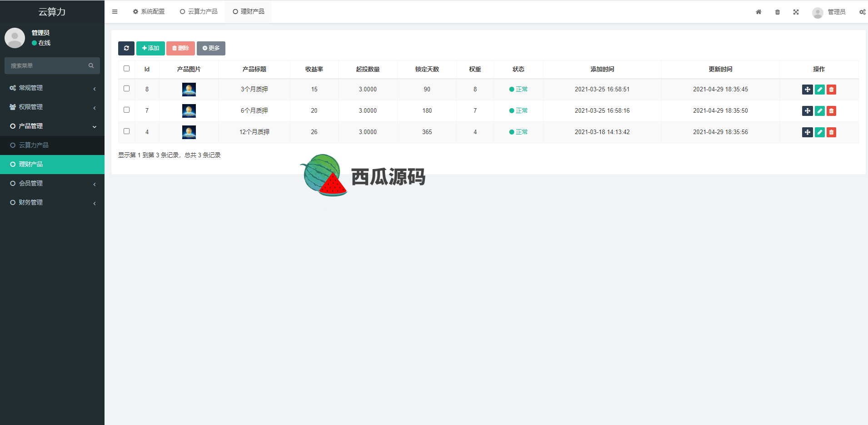Open the settings cogs icon at top right

[x=862, y=12]
